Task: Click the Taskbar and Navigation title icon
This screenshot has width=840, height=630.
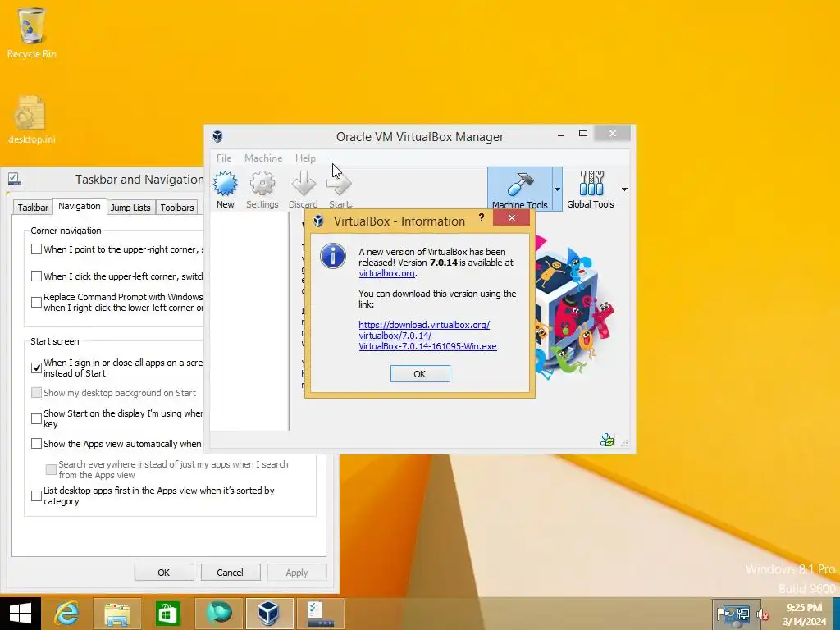Action: 14,179
